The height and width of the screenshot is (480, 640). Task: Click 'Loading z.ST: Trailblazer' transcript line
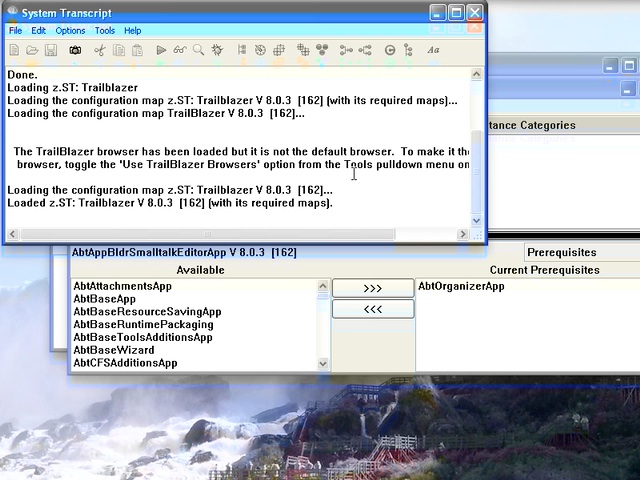(x=73, y=88)
